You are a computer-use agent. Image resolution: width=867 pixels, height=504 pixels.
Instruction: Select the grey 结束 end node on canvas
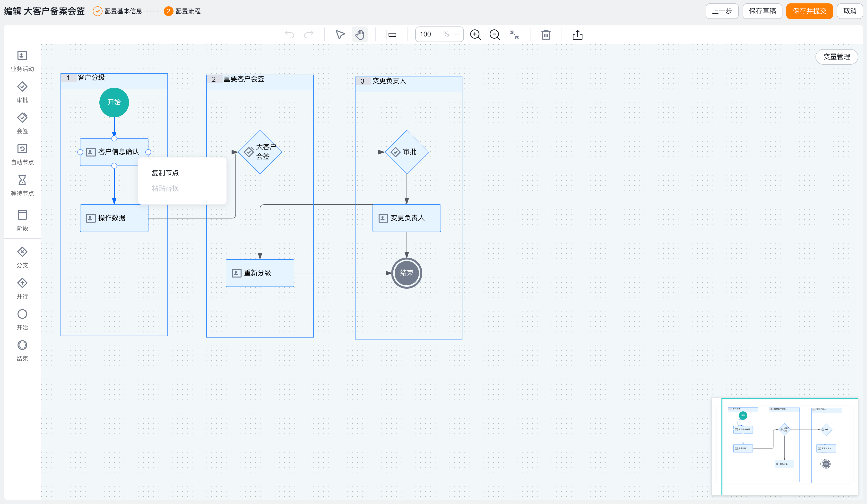(x=407, y=273)
